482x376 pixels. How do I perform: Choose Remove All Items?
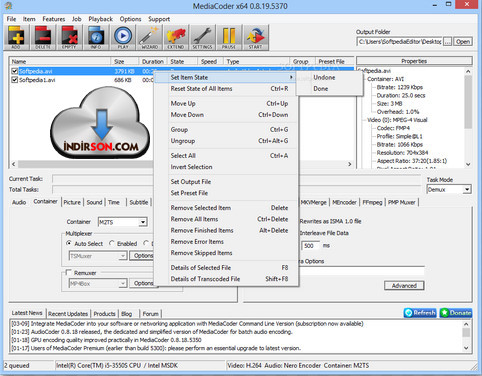coord(227,219)
